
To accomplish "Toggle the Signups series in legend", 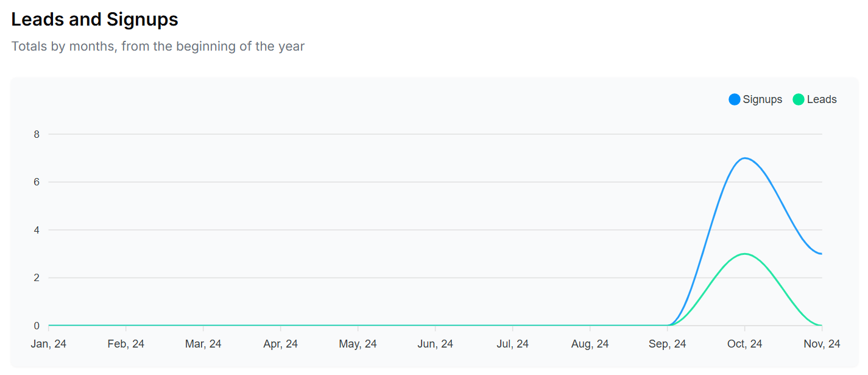I will 755,99.
